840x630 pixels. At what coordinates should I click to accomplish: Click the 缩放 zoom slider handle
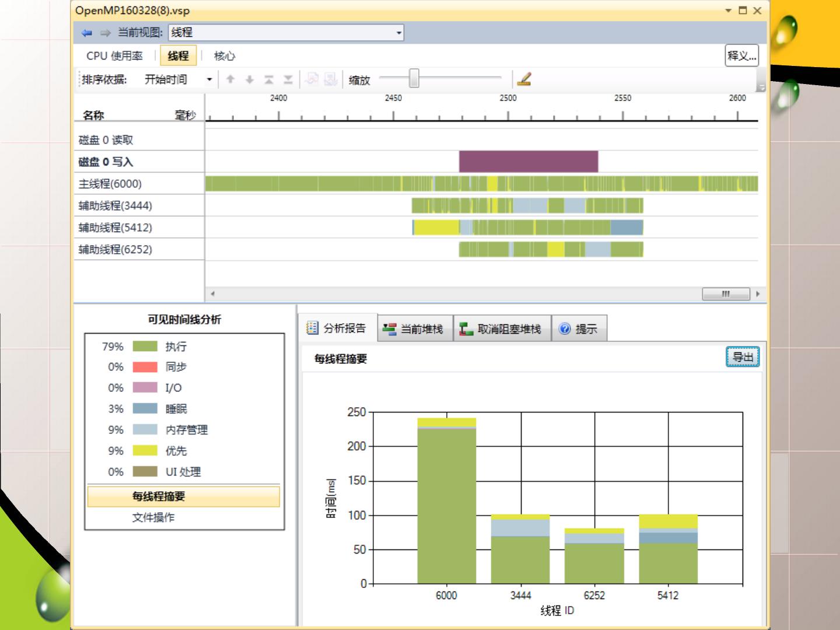(x=414, y=78)
